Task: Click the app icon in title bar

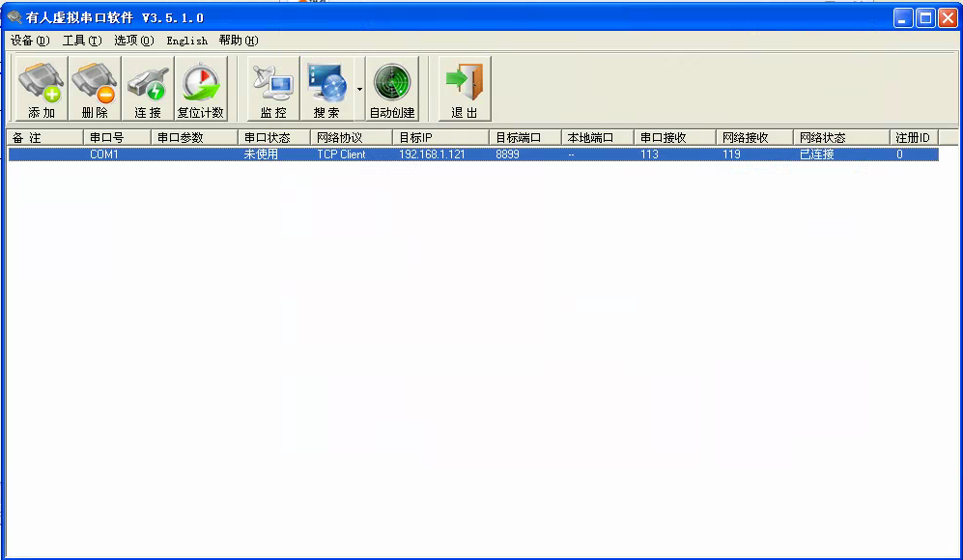Action: click(14, 17)
